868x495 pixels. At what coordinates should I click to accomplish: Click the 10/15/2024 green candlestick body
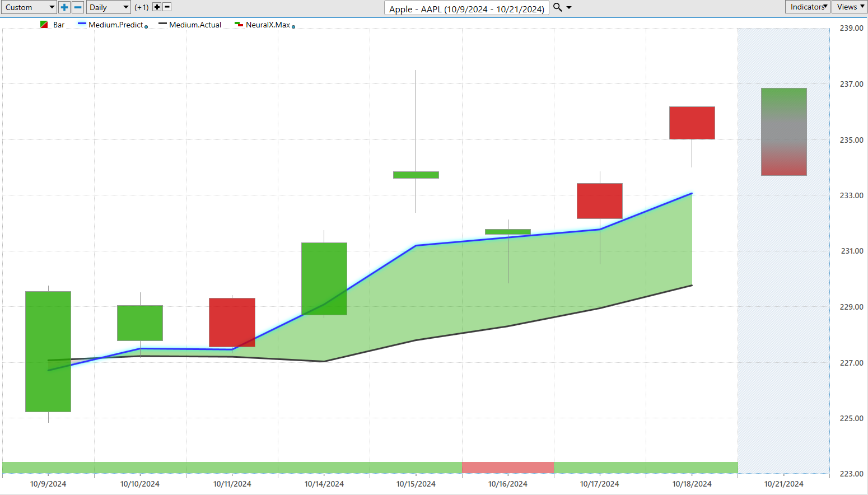pyautogui.click(x=416, y=175)
